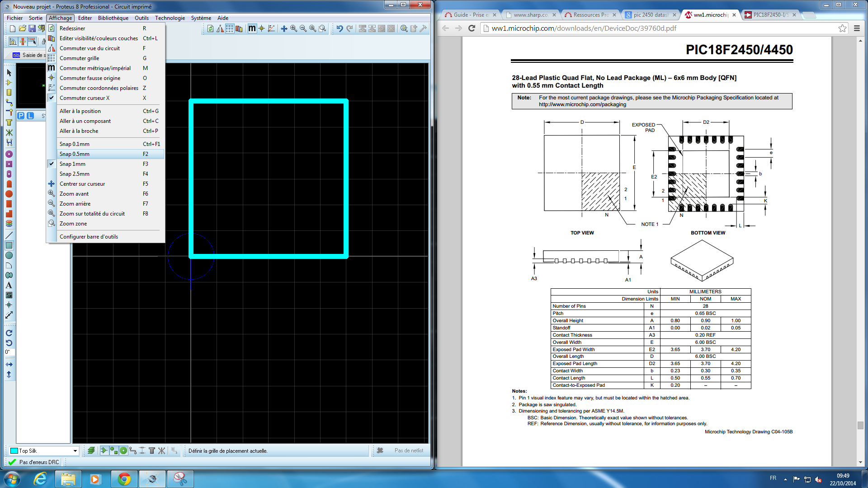Open Internet Explorer from taskbar

(x=40, y=479)
